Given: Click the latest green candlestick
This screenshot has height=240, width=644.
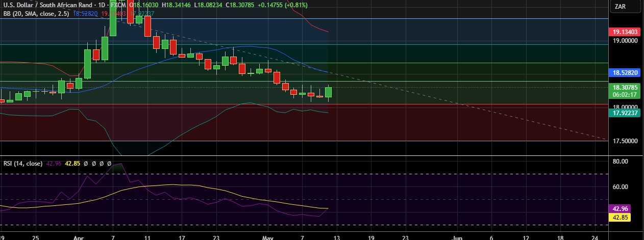Looking at the screenshot, I should pos(328,92).
